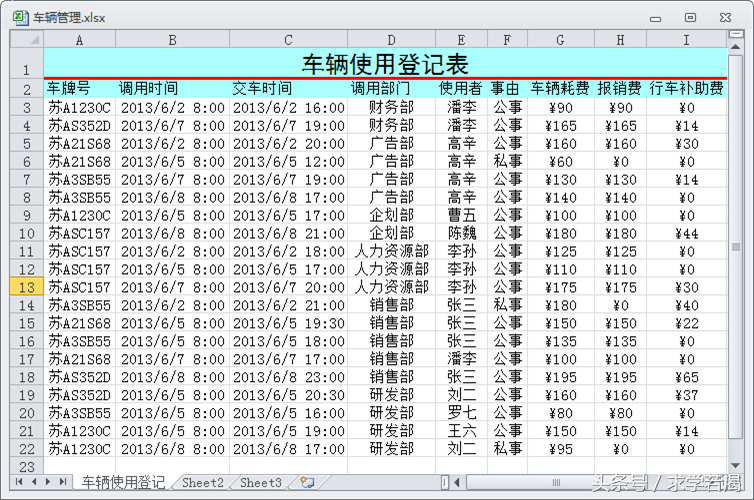The height and width of the screenshot is (500, 754).
Task: Select row 1 header
Action: (x=27, y=63)
